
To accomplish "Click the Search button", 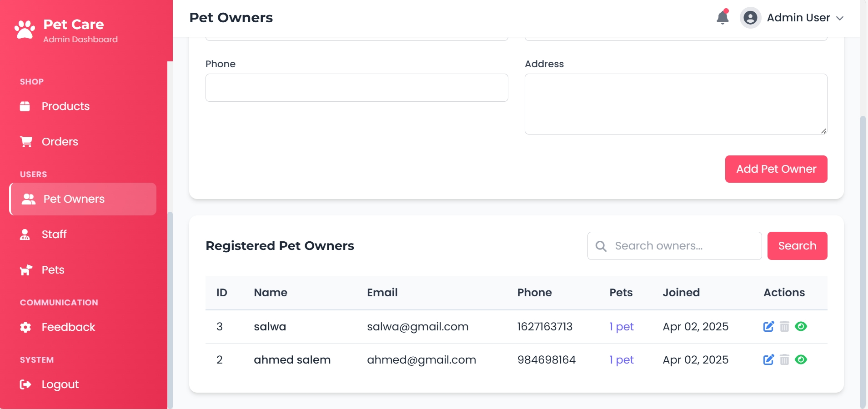I will click(x=797, y=246).
